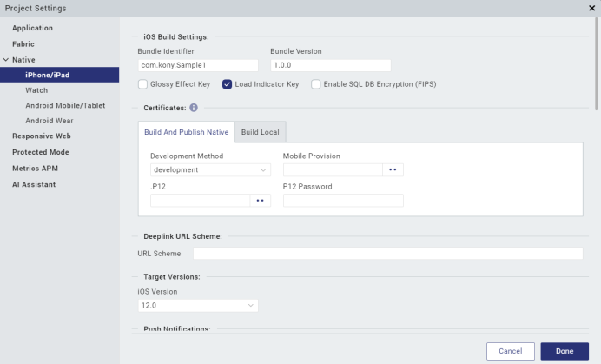Screen dimensions: 601x364
Task: Browse for Mobile Provision file
Action: (393, 170)
